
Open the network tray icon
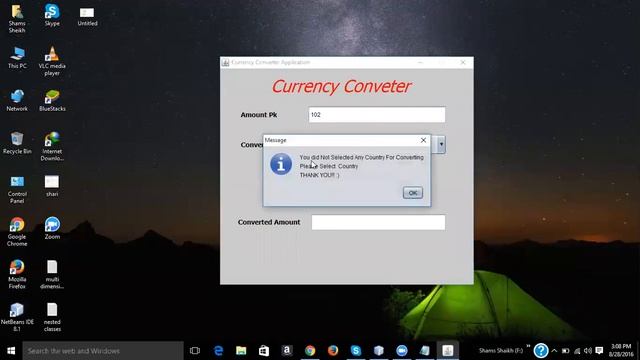point(577,351)
